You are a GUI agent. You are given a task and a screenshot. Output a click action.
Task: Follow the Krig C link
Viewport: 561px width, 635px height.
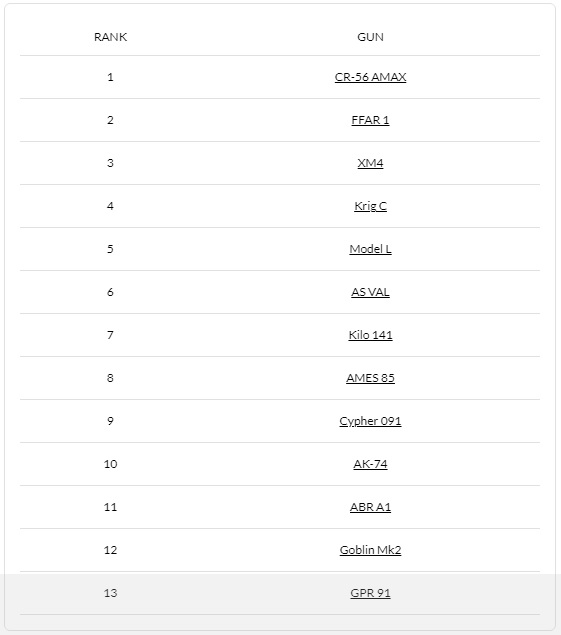pyautogui.click(x=370, y=206)
